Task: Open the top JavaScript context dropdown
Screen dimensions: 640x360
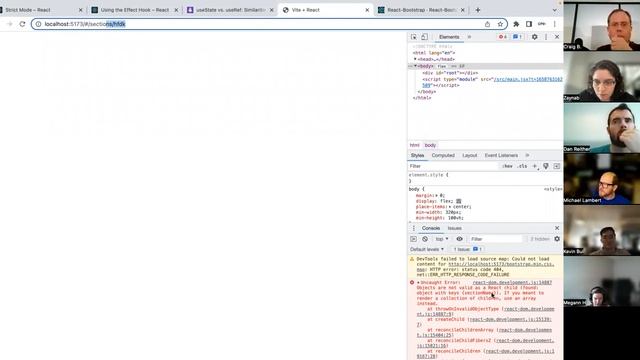Action: pos(442,239)
